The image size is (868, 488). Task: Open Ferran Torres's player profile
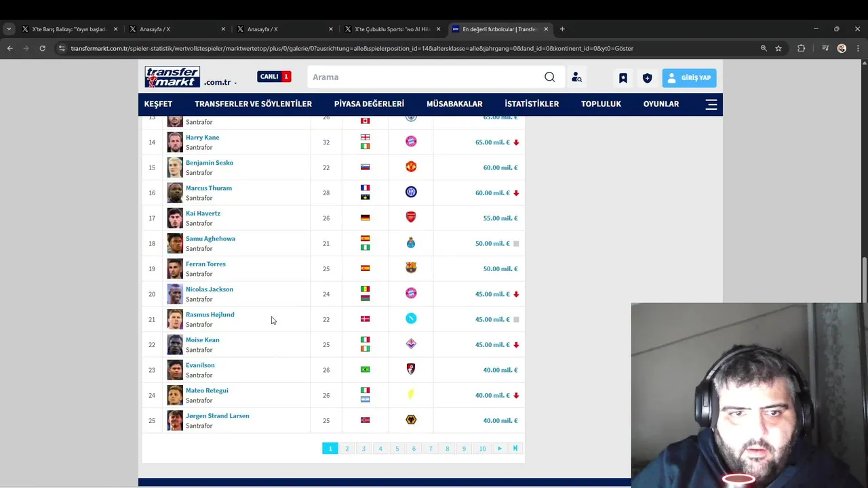point(205,264)
